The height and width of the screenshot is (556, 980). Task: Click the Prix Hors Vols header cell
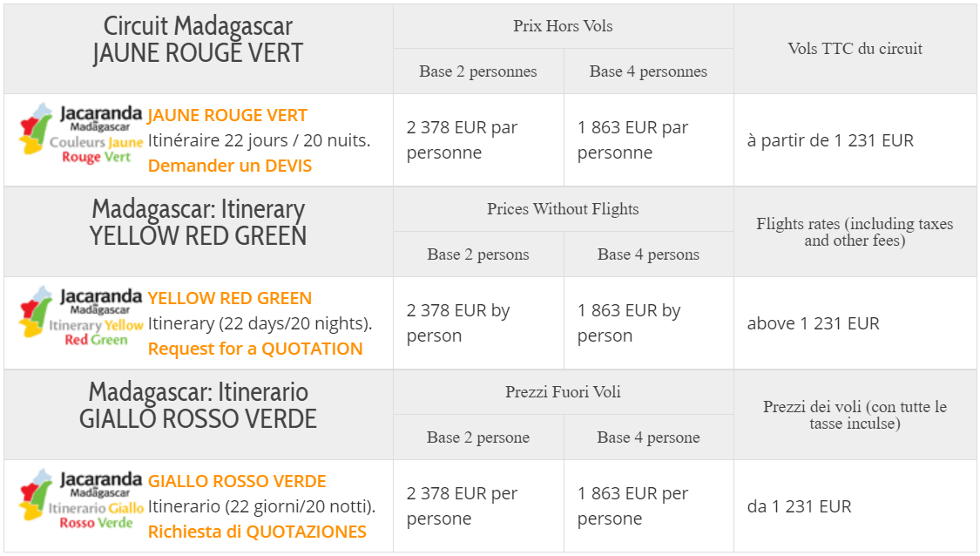point(563,26)
